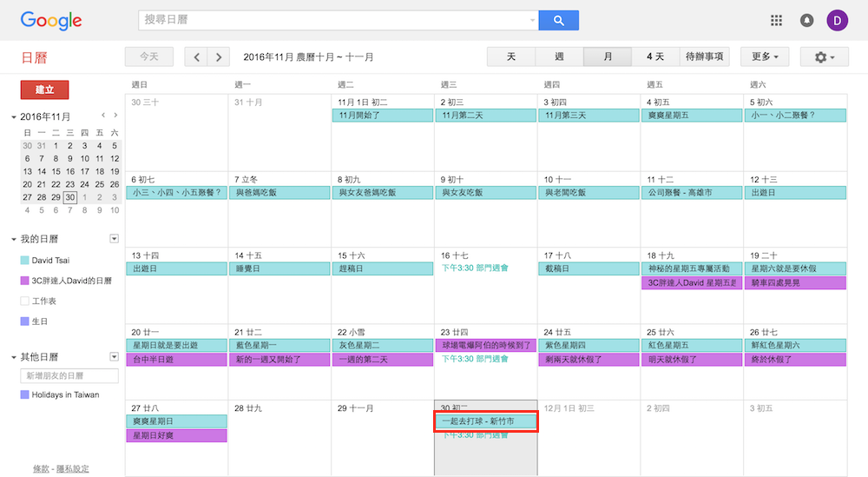Toggle the 生日 calendar visibility
This screenshot has height=477, width=868.
coord(24,321)
